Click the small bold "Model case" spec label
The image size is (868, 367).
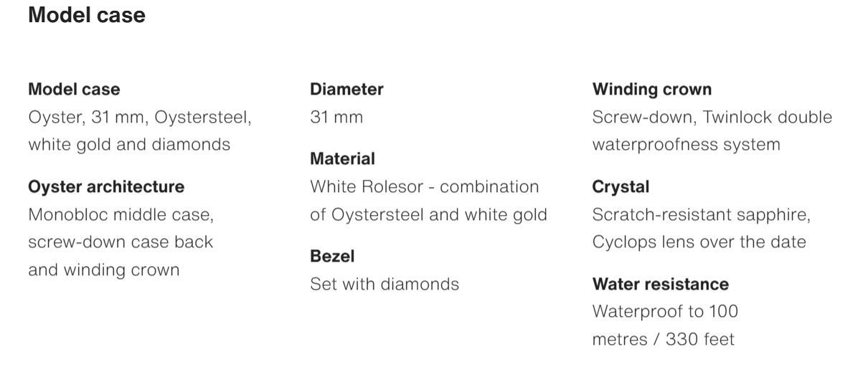[74, 90]
